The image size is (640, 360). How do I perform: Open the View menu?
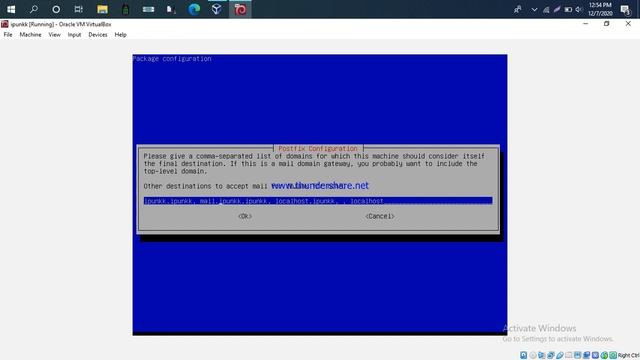(54, 35)
